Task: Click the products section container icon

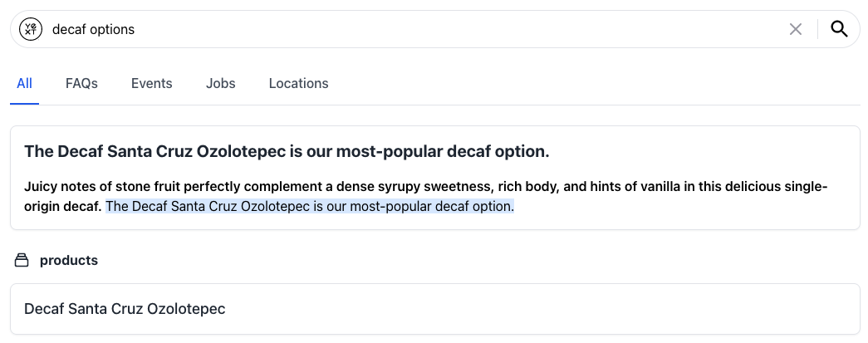Action: 22,260
